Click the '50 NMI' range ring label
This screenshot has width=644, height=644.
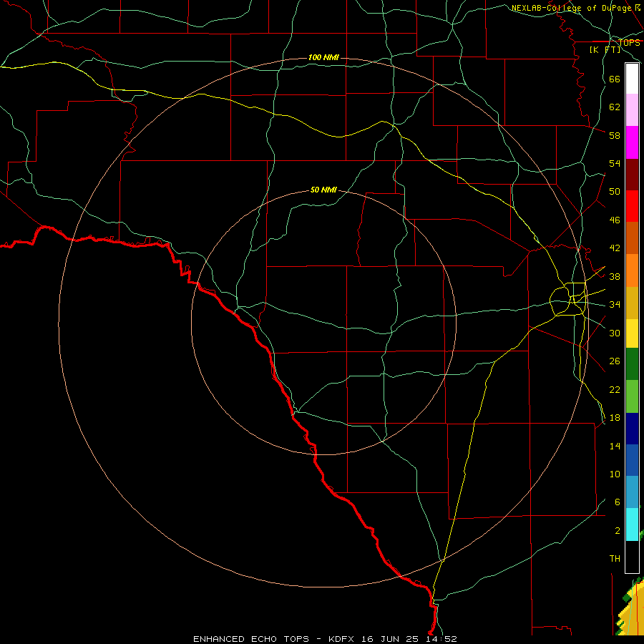[x=323, y=190]
